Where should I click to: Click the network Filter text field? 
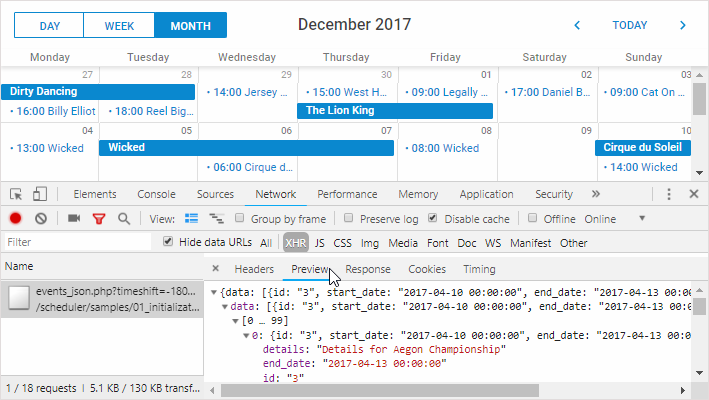click(78, 242)
